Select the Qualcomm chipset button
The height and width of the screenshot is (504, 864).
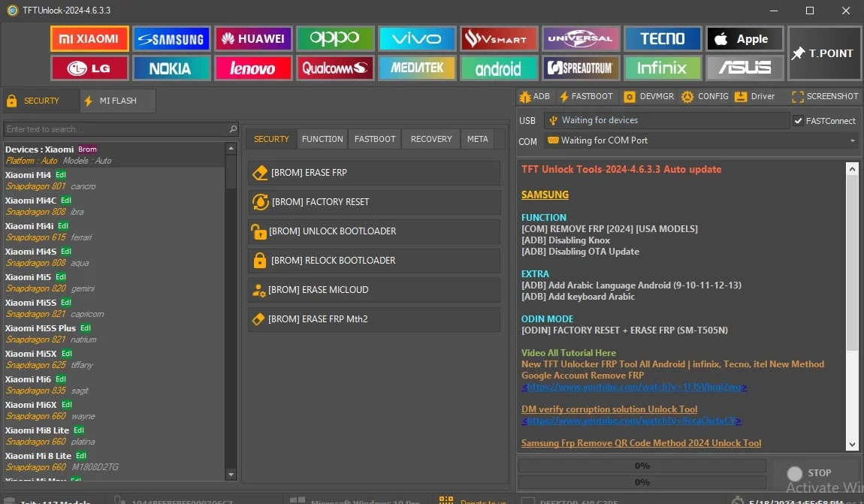335,68
